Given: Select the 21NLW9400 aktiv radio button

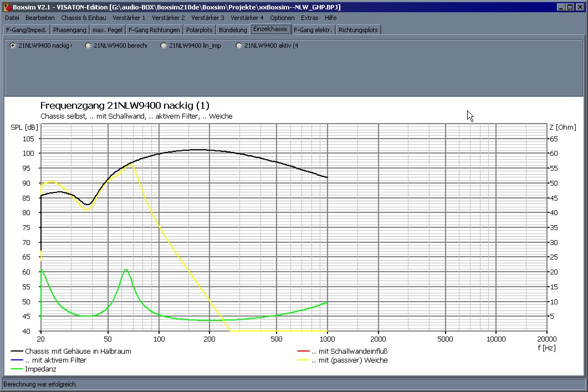Looking at the screenshot, I should click(239, 45).
